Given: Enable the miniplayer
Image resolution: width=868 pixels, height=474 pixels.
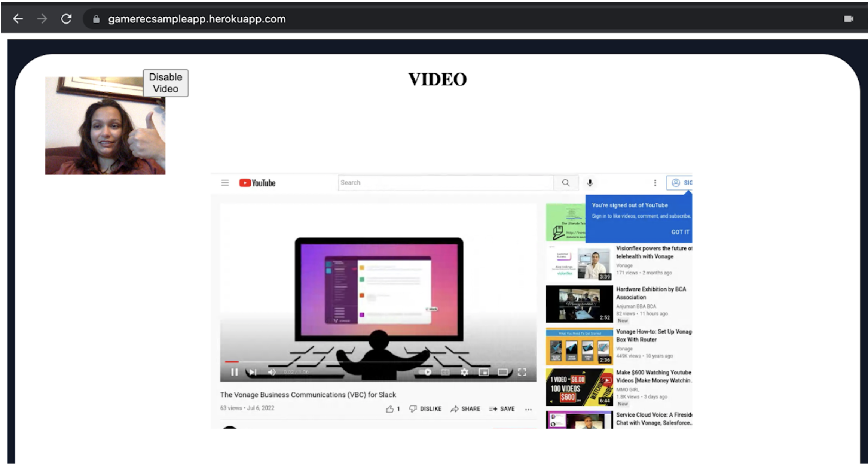Looking at the screenshot, I should (484, 372).
